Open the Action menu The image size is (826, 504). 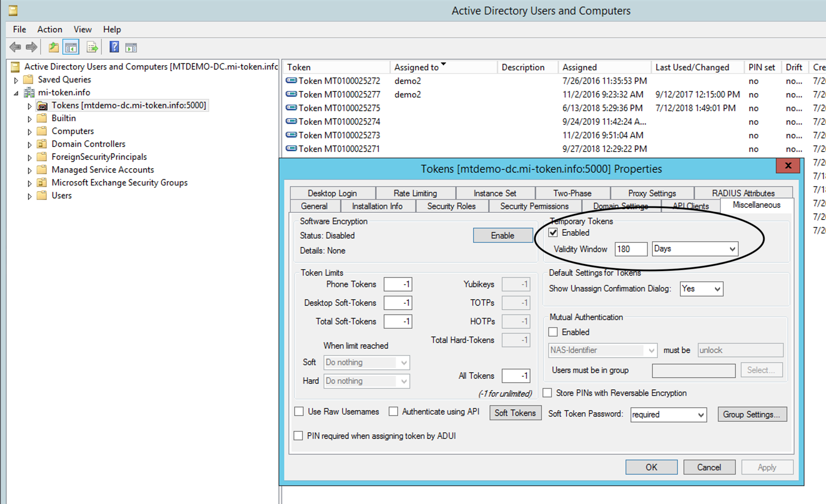49,29
